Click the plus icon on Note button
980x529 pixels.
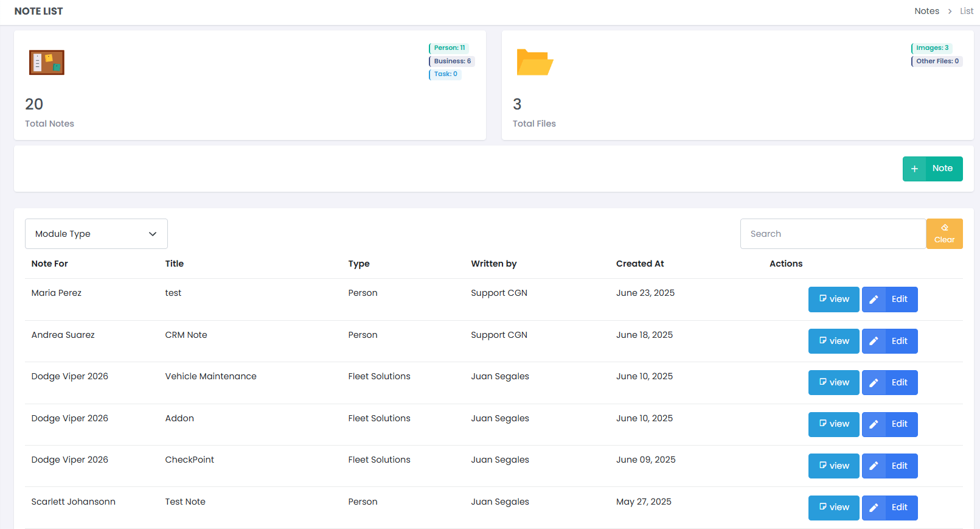pyautogui.click(x=914, y=169)
